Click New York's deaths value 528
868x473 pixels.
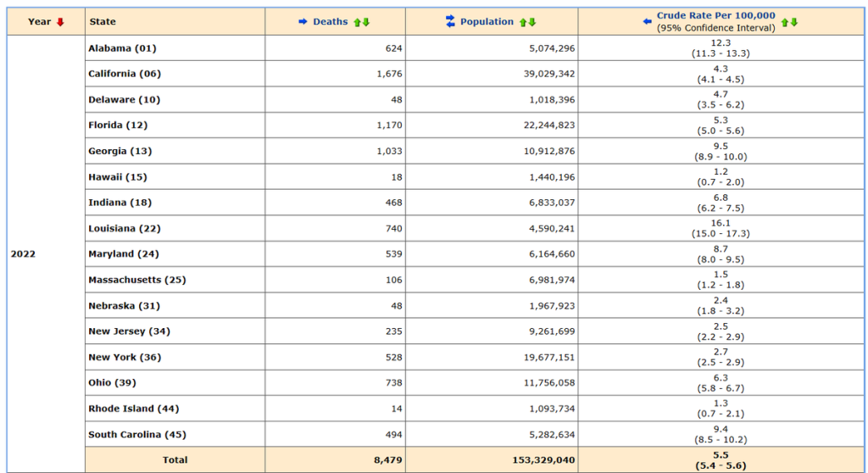pyautogui.click(x=391, y=358)
